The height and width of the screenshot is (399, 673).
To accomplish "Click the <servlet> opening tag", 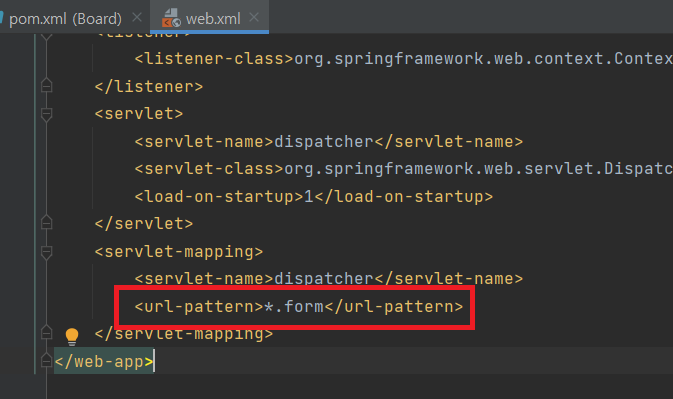I will pos(139,114).
